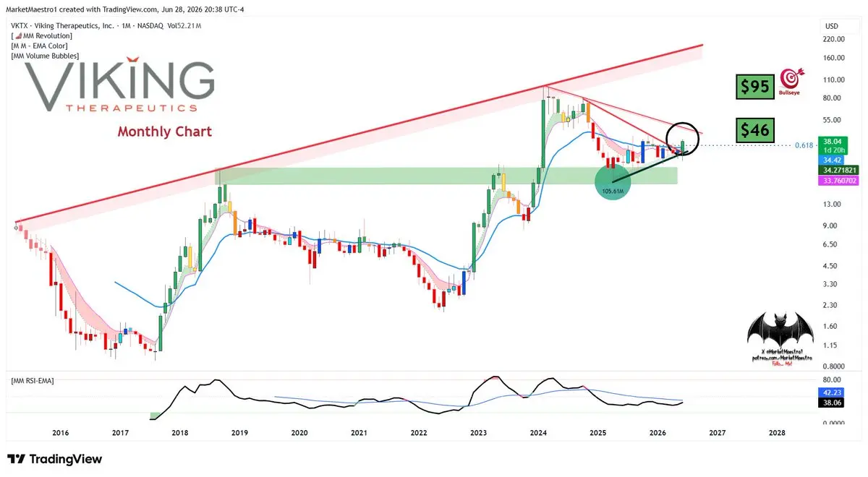868x477 pixels.
Task: Click the Monthly Chart text label
Action: (164, 132)
